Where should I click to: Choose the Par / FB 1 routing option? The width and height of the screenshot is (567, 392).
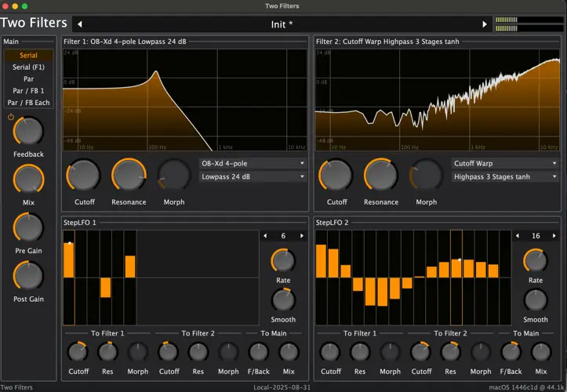28,91
